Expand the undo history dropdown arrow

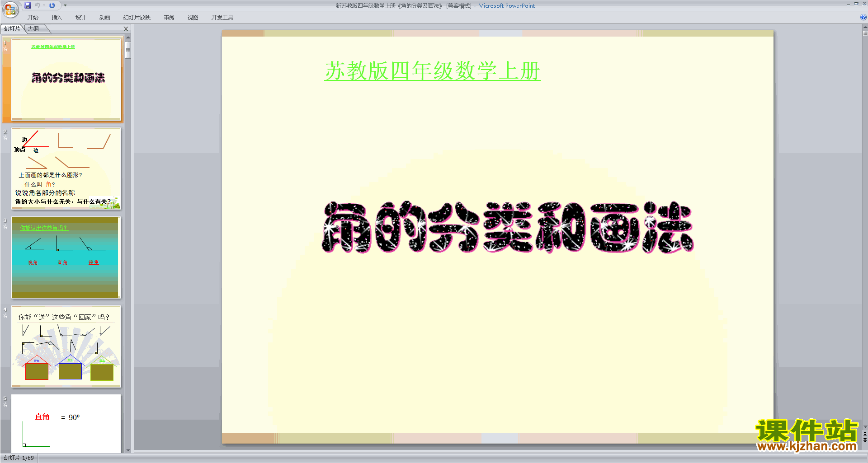tap(44, 5)
